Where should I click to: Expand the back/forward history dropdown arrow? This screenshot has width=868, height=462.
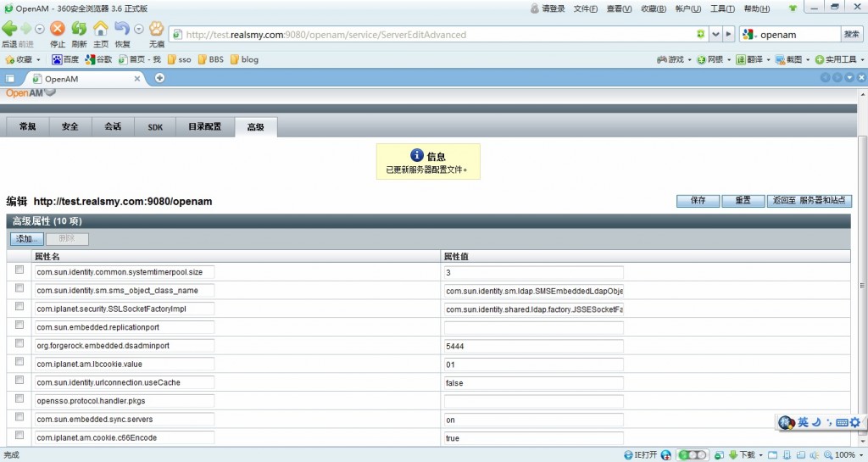pyautogui.click(x=39, y=29)
